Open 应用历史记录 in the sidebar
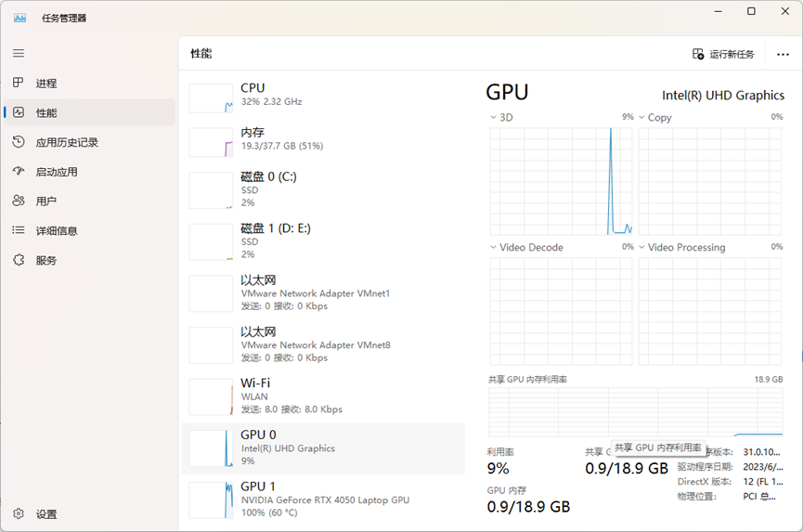803x532 pixels. pyautogui.click(x=89, y=142)
